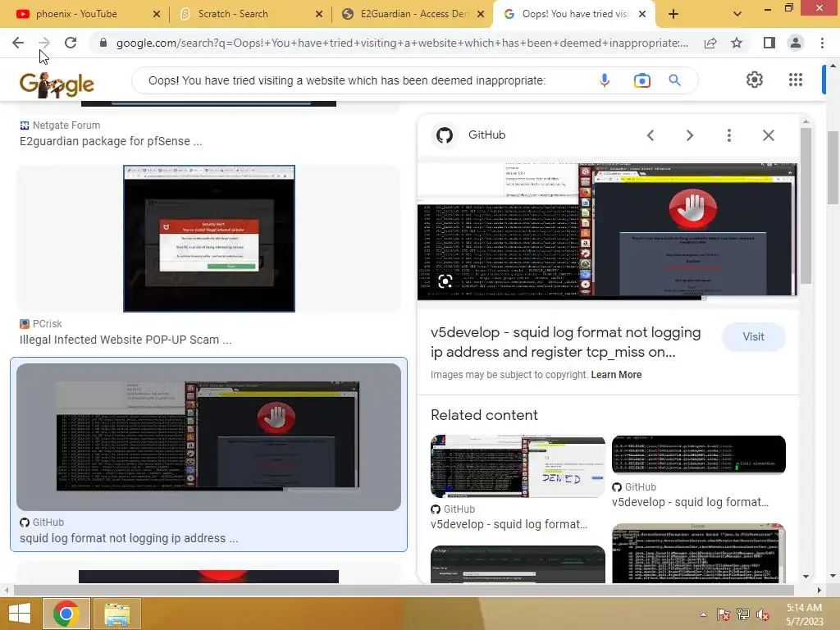Viewport: 840px width, 630px height.
Task: Click the Visit button for the GitHub result
Action: pos(753,336)
